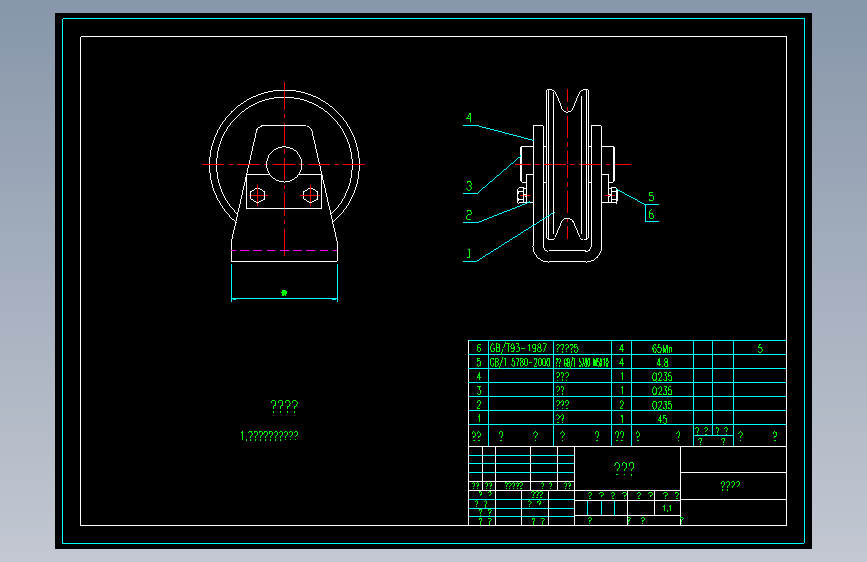867x562 pixels.
Task: Click the left hex bolt in front view
Action: (x=258, y=195)
